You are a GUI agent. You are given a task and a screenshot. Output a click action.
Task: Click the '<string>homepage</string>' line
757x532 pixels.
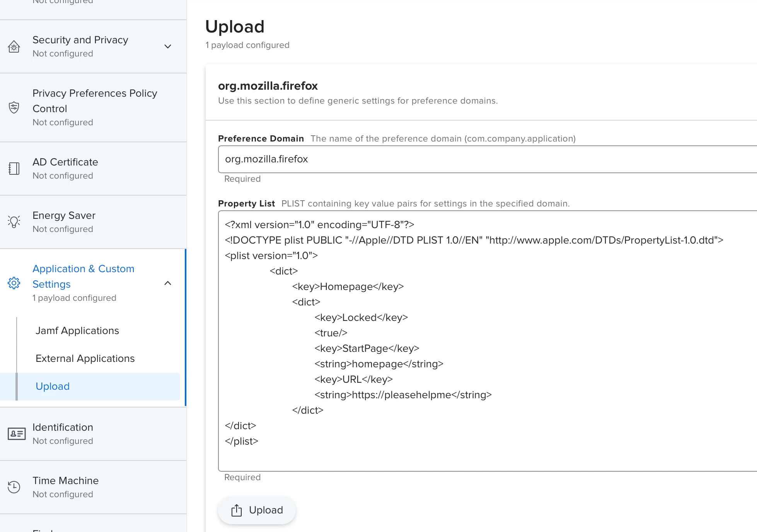click(379, 364)
